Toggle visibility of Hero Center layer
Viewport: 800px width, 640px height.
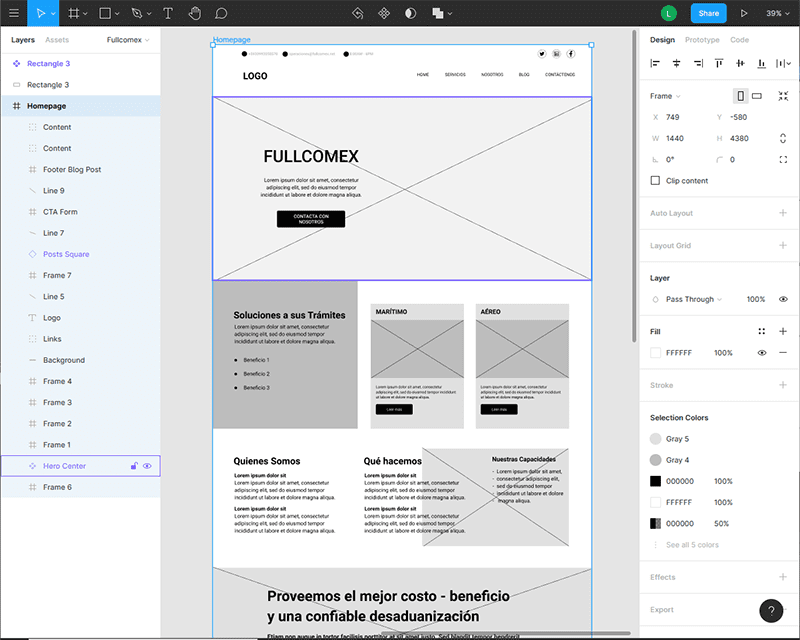coord(148,466)
